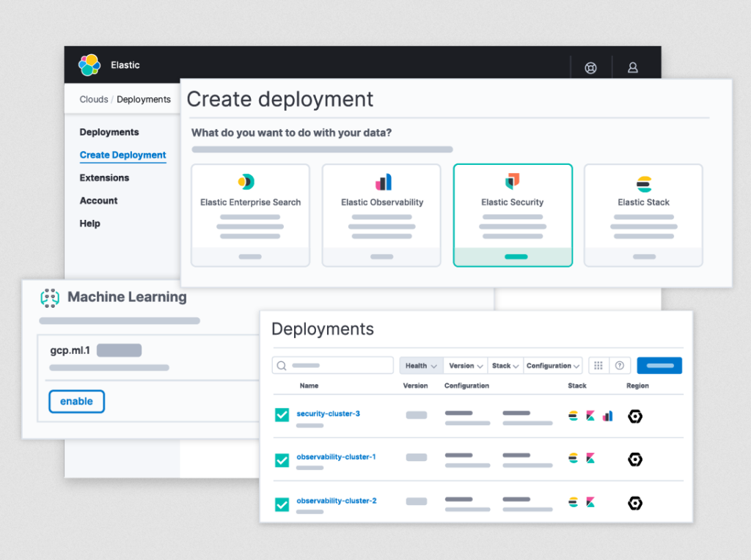Open the security-cluster-3 deployment link

click(328, 413)
